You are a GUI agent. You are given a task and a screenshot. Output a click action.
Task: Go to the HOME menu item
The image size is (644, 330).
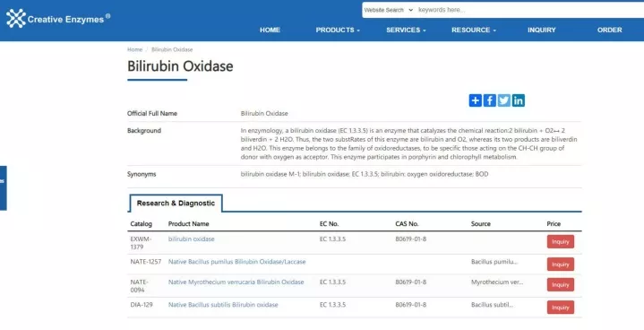(270, 30)
